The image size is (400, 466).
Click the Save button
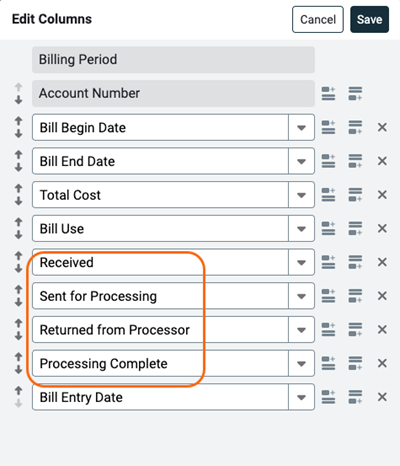[x=369, y=19]
